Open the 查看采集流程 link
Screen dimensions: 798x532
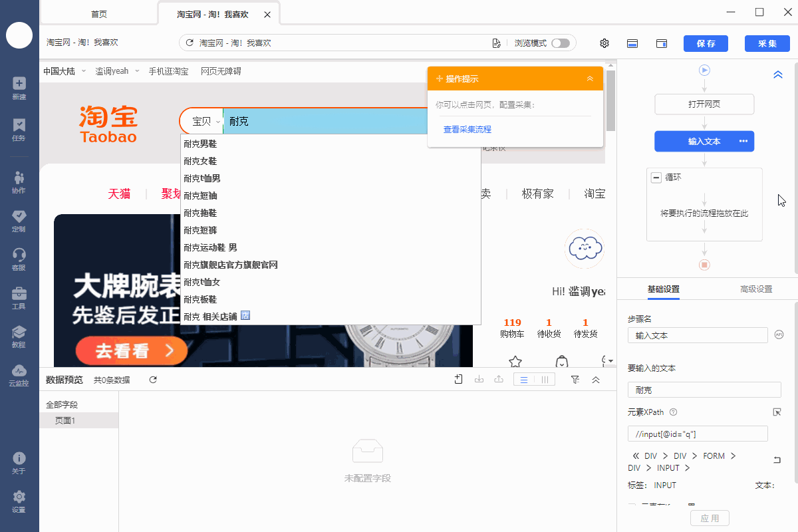point(467,130)
